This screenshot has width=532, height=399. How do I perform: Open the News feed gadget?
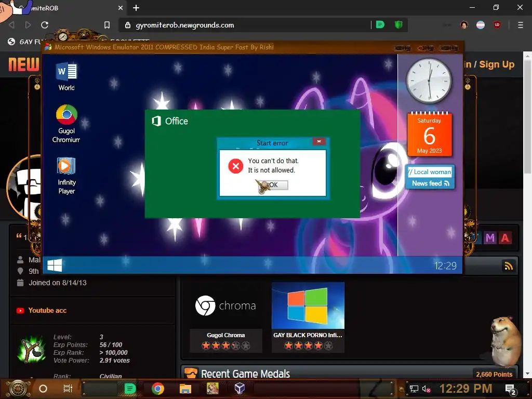(430, 177)
